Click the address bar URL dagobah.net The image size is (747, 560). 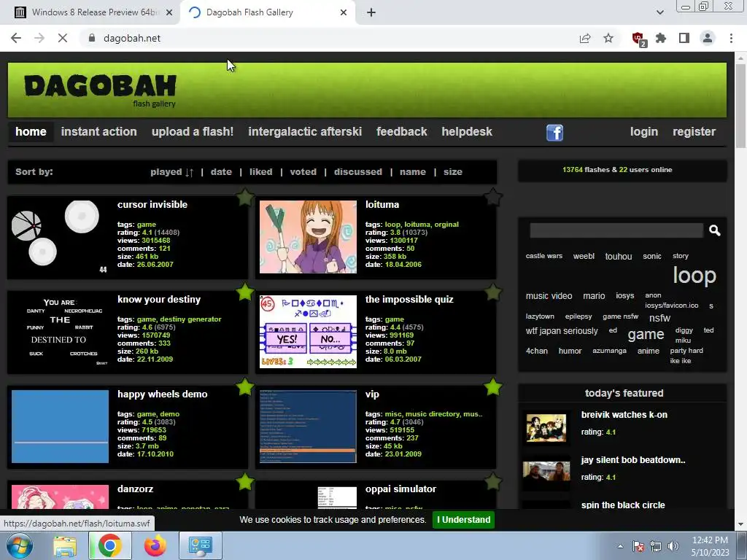coord(132,38)
